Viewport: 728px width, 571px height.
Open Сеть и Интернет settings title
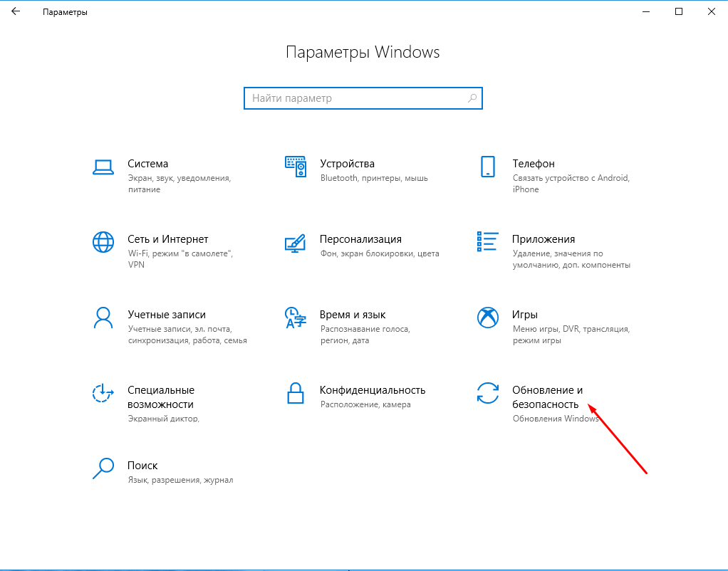pyautogui.click(x=168, y=239)
